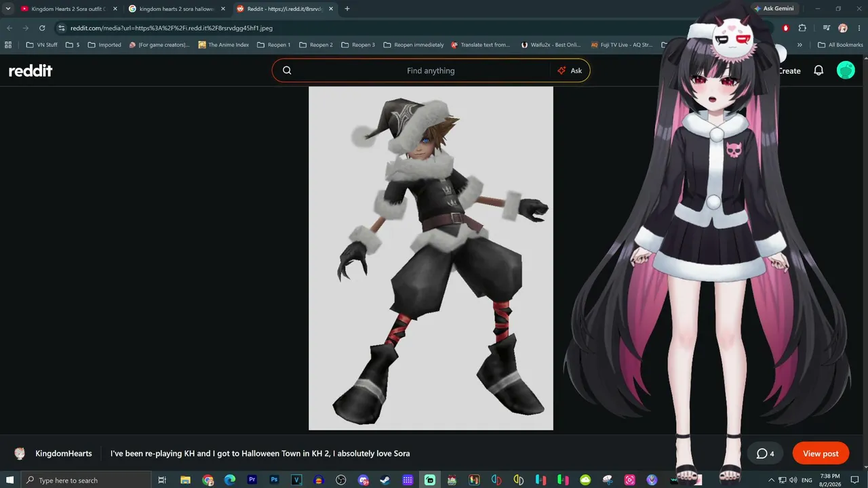Open the Reopen 1 bookmark folder
The height and width of the screenshot is (488, 868).
pos(274,45)
